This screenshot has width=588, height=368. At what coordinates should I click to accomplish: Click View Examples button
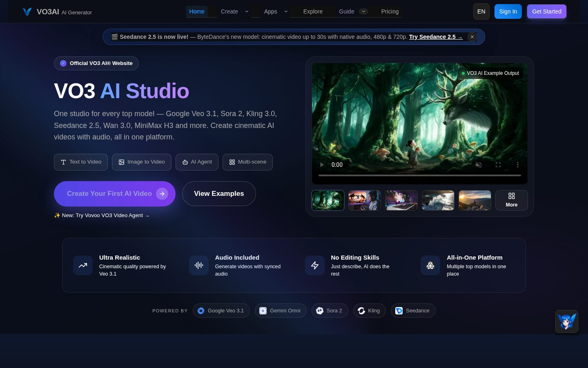click(x=219, y=194)
